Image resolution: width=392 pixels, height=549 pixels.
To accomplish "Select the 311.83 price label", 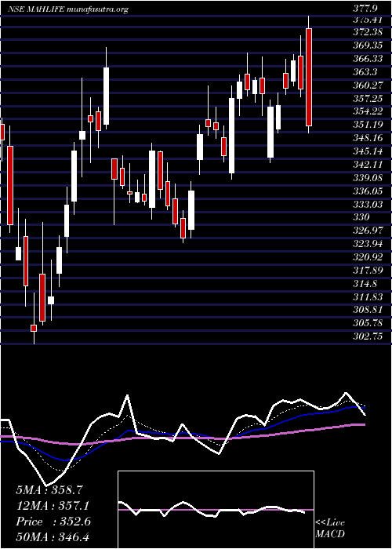I will tap(367, 297).
